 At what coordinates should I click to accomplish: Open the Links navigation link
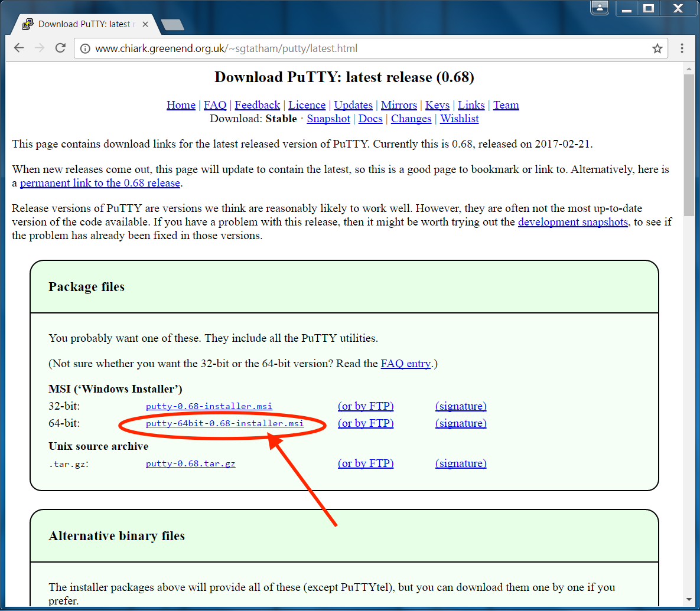click(471, 105)
